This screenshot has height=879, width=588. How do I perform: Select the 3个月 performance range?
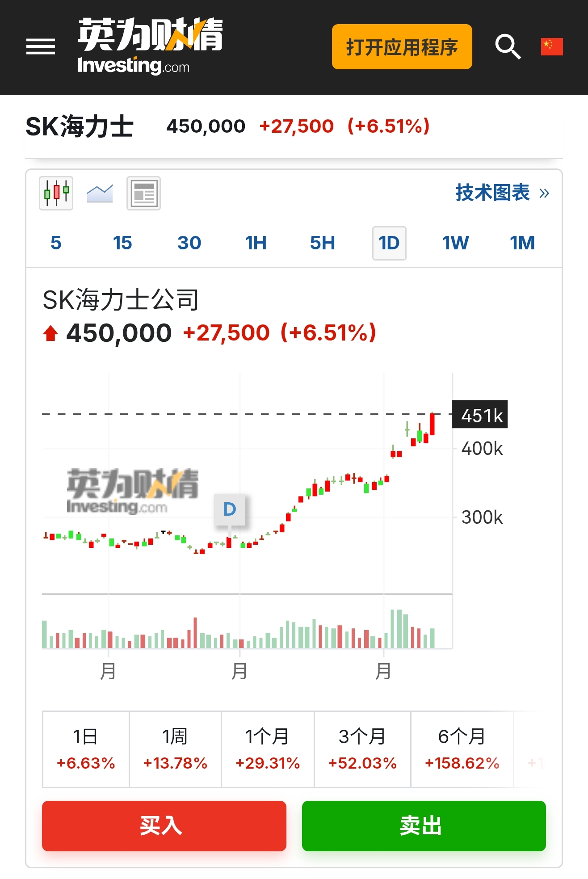click(x=362, y=749)
